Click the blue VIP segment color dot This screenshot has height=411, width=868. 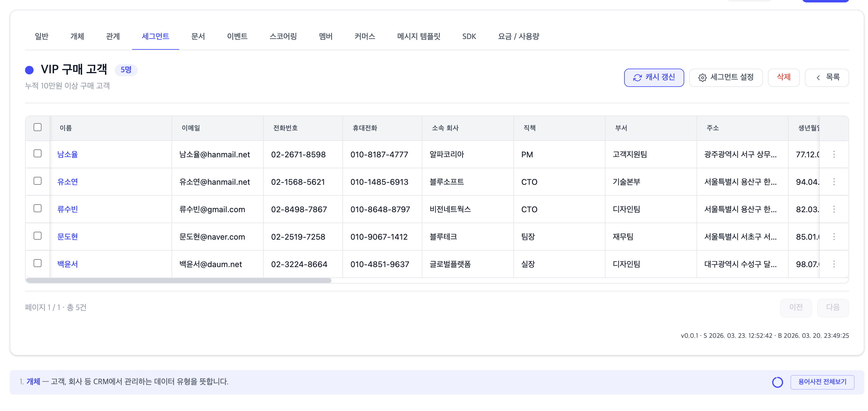tap(29, 70)
